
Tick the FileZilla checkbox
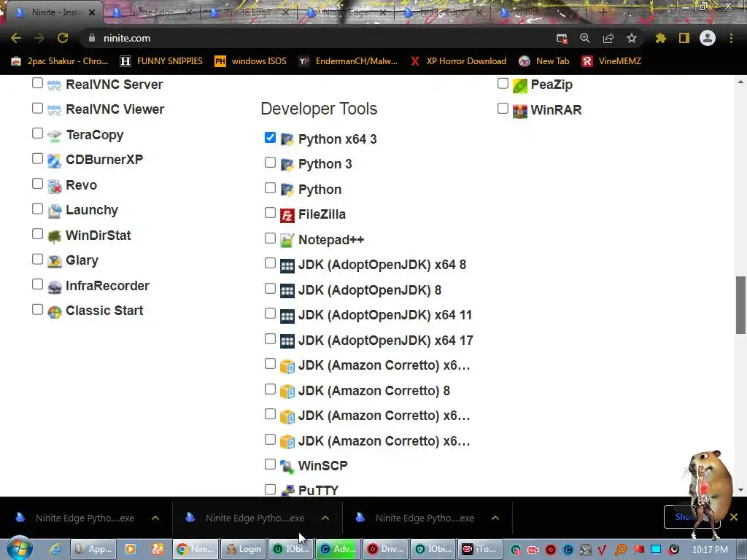coord(270,213)
